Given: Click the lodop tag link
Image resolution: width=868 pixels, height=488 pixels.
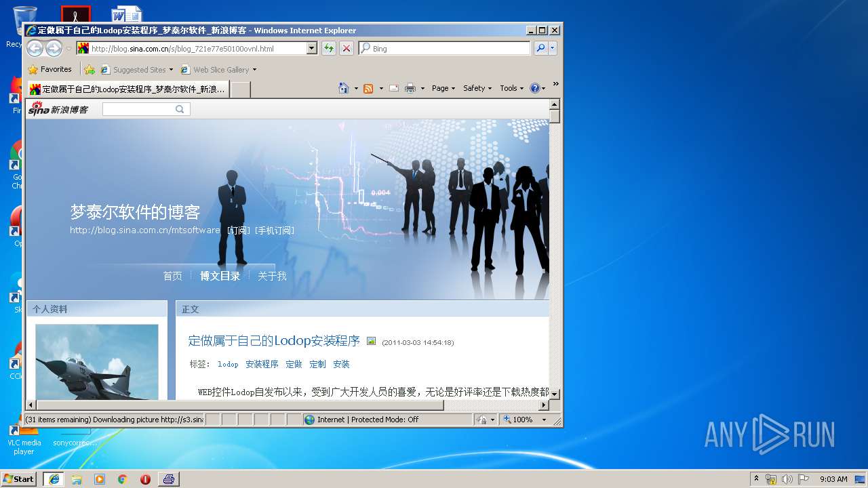Looking at the screenshot, I should 228,364.
